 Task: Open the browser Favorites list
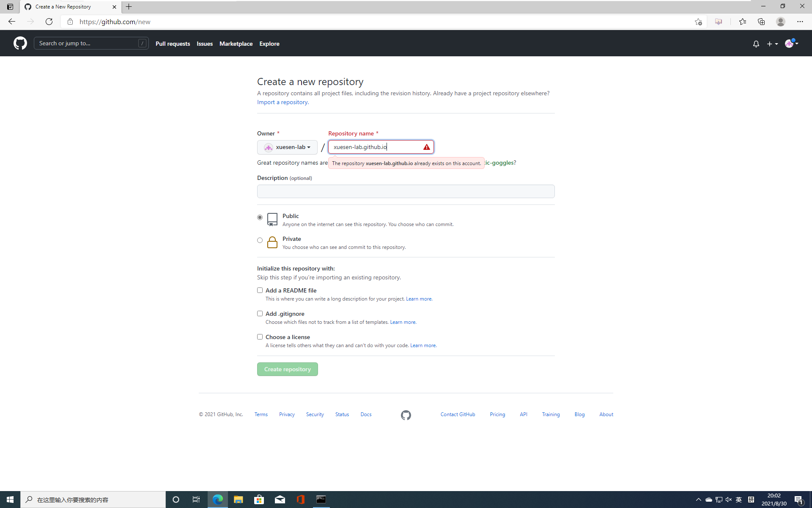click(x=742, y=22)
